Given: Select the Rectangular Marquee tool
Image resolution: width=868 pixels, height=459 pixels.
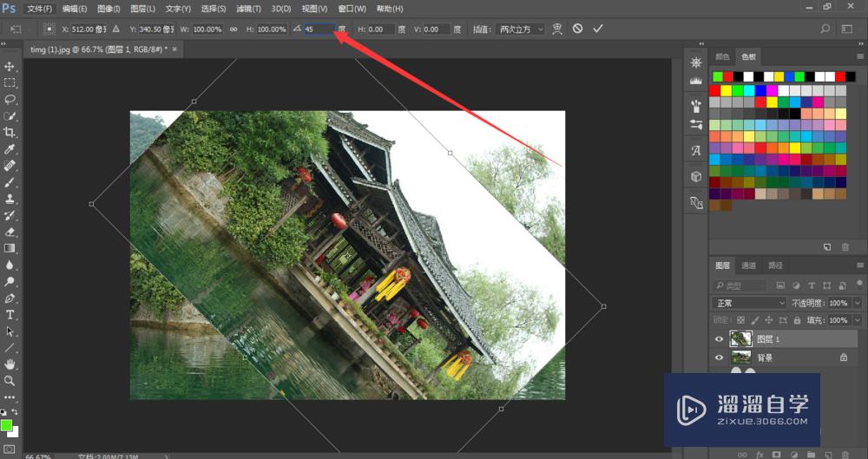Looking at the screenshot, I should click(x=10, y=83).
